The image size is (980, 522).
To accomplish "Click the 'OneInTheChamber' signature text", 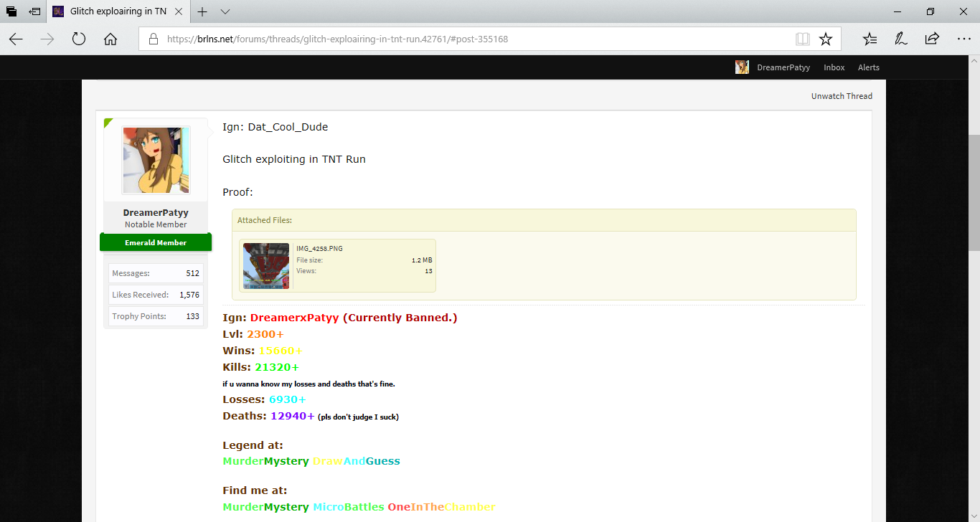I will (x=441, y=507).
